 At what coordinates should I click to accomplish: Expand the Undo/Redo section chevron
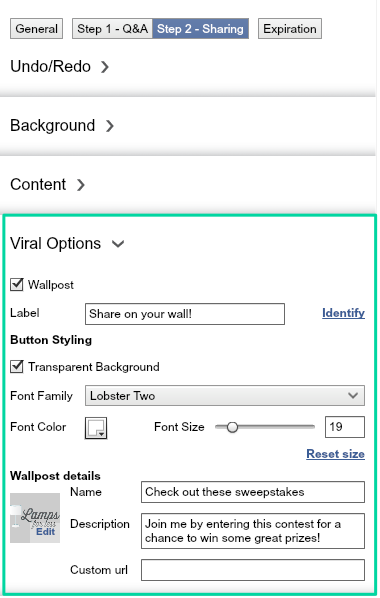[x=105, y=67]
